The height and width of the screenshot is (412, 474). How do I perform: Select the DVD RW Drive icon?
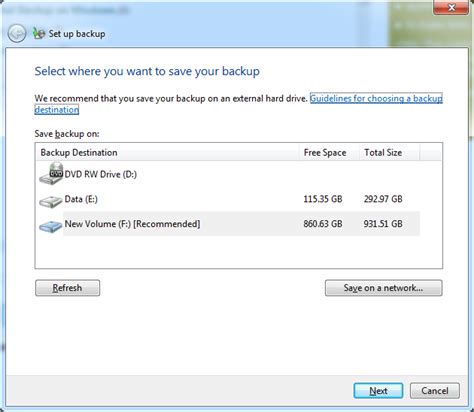51,174
